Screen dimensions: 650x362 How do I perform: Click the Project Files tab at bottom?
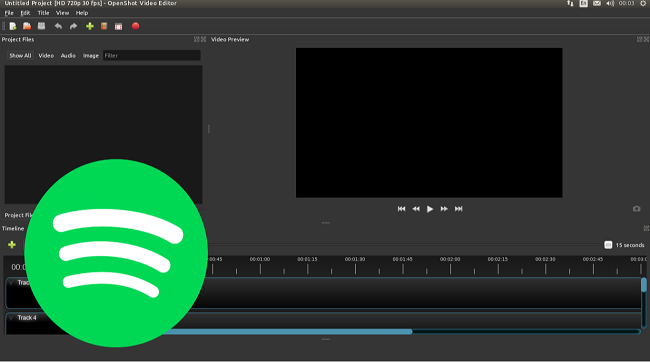[19, 215]
